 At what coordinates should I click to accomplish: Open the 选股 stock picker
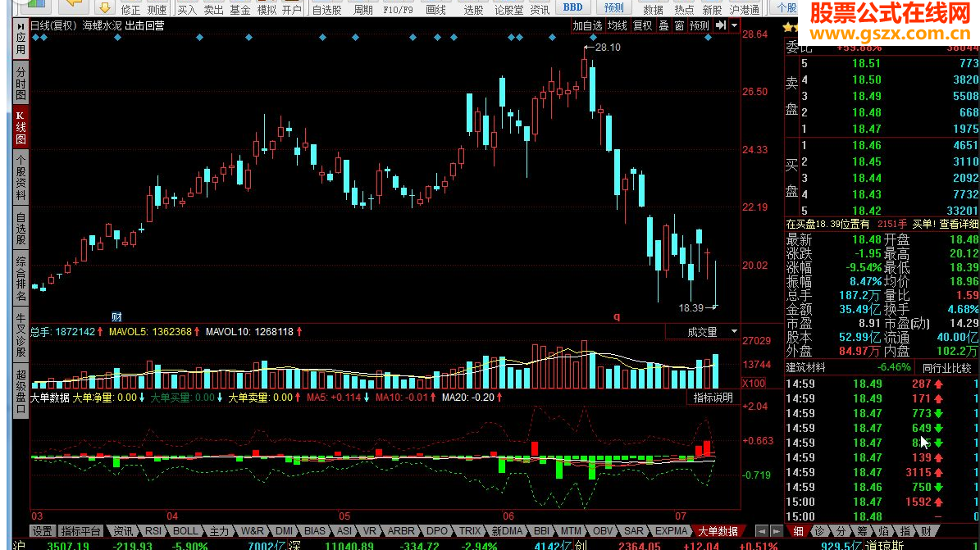[x=473, y=9]
